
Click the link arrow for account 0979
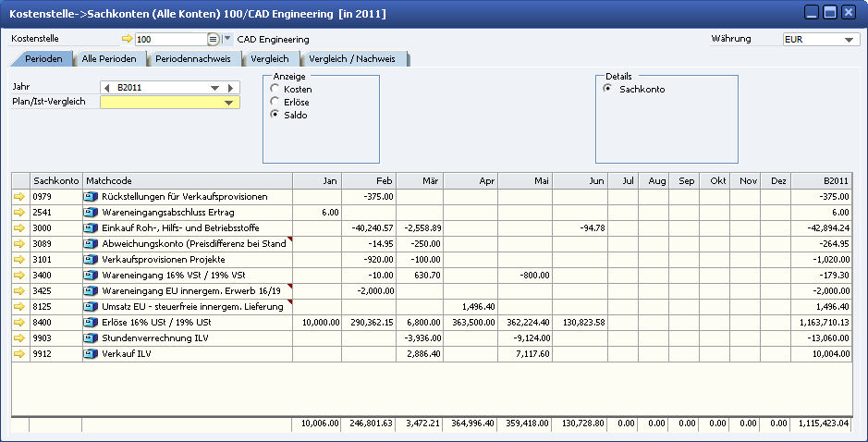tap(19, 196)
